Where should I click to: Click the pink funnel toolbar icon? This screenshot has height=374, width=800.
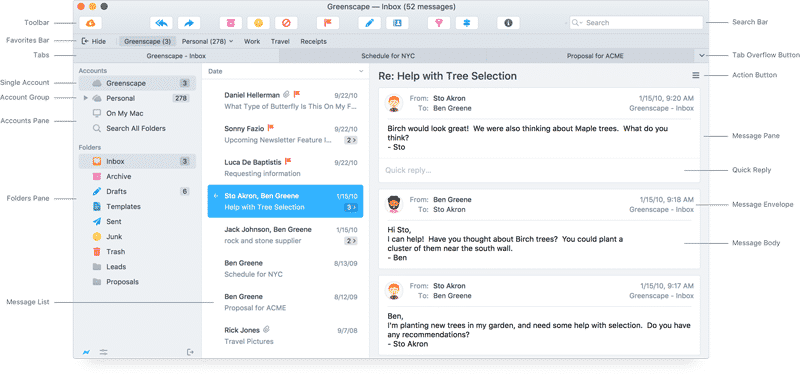coord(439,23)
